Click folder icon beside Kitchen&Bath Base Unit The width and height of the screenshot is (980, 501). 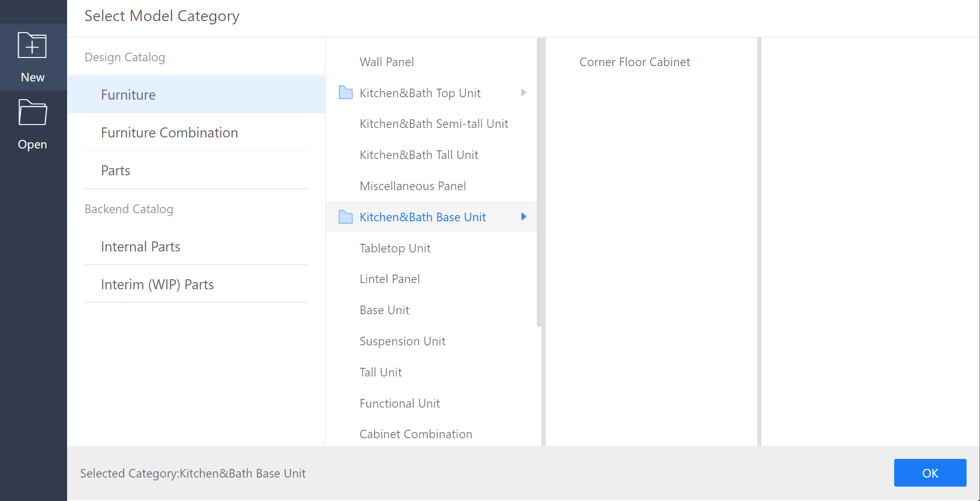click(x=346, y=217)
